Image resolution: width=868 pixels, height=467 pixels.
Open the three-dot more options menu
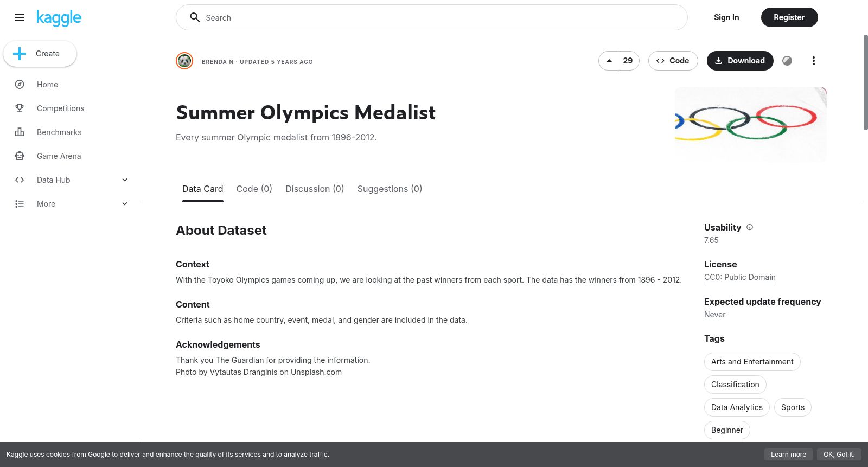[813, 61]
